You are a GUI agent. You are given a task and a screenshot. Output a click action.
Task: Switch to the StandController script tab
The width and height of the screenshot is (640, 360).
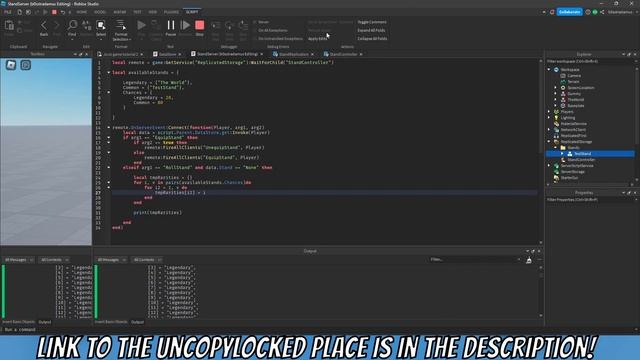click(x=343, y=54)
